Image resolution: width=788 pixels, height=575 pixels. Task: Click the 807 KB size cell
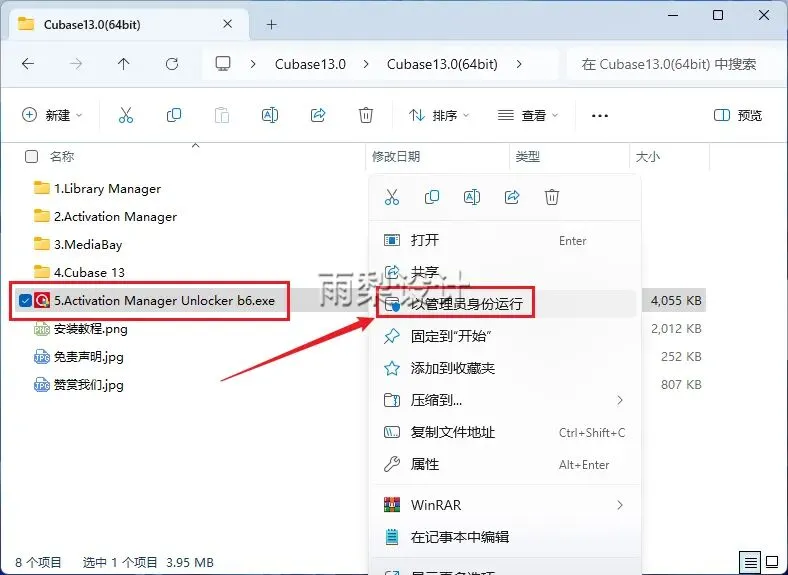[x=681, y=385]
